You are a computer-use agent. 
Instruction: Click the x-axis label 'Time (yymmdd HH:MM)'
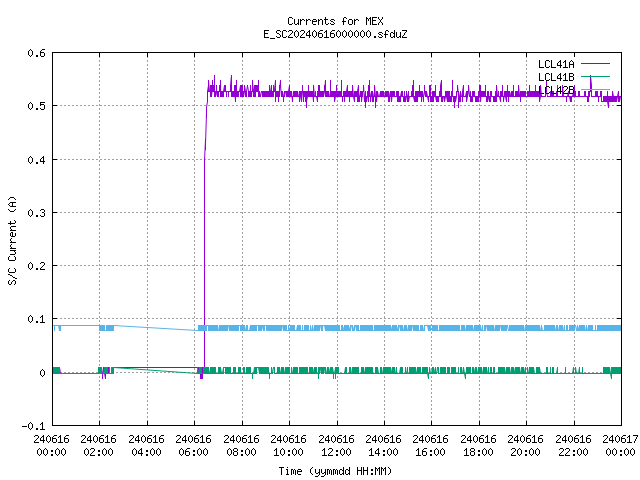click(x=335, y=471)
